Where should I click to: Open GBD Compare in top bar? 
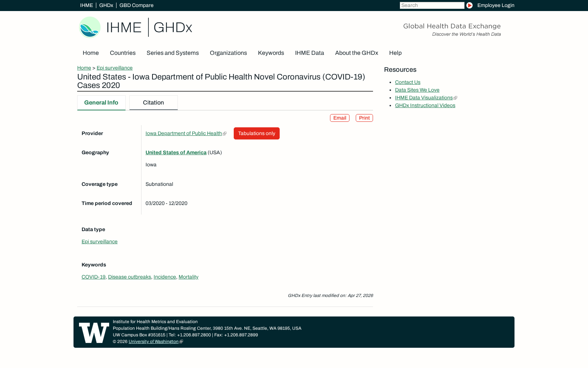136,5
